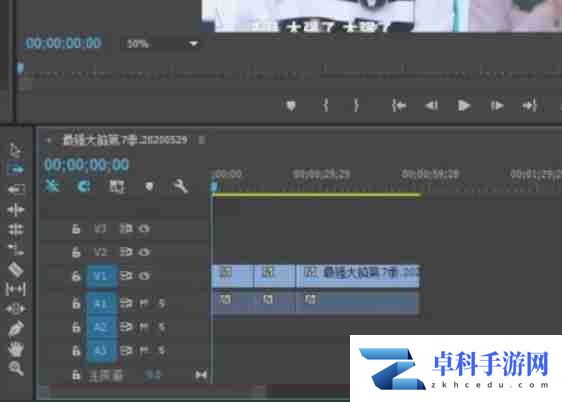
Task: Click the master track volume value
Action: [153, 375]
